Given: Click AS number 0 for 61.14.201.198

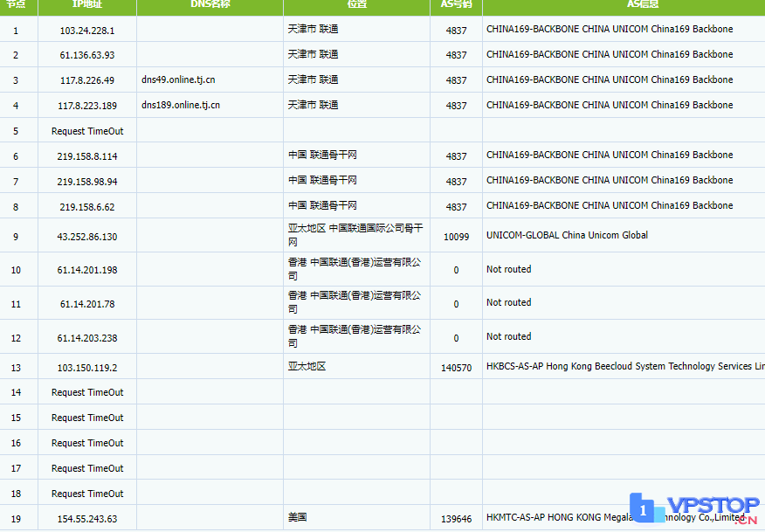Looking at the screenshot, I should coord(456,271).
